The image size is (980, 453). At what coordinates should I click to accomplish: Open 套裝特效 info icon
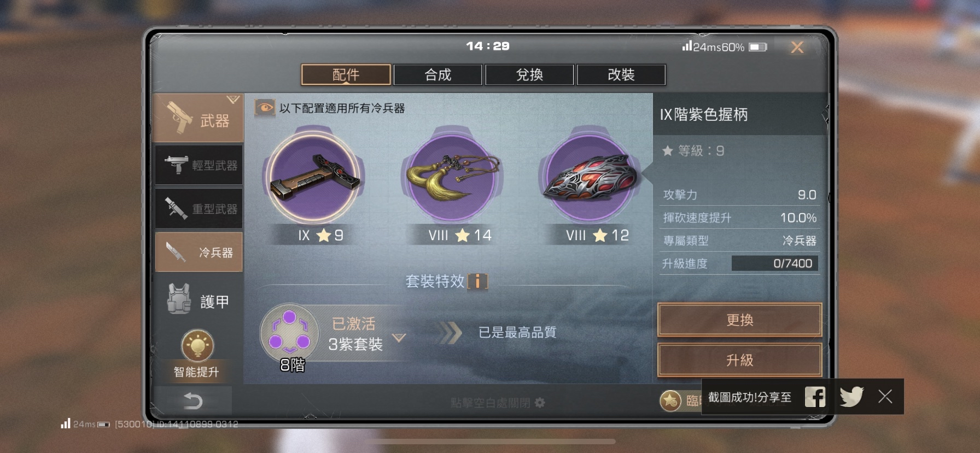tap(477, 281)
